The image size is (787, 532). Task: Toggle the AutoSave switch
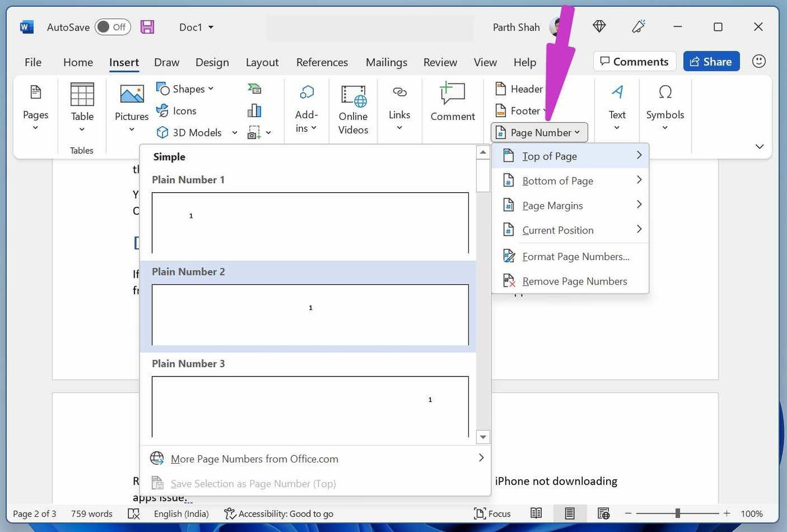click(x=113, y=27)
